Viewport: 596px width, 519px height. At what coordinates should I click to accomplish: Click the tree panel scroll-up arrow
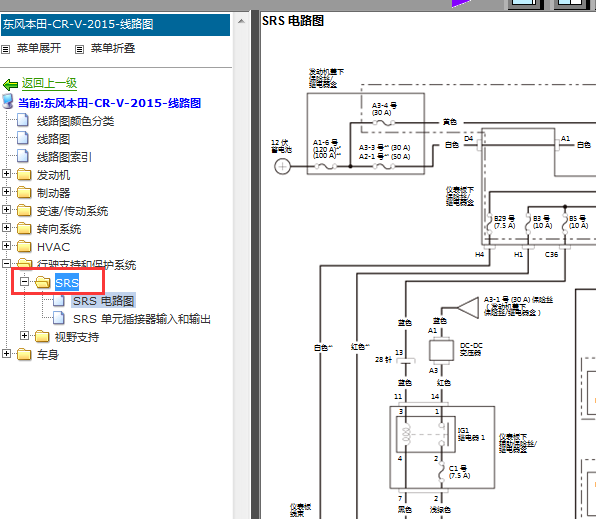click(241, 21)
